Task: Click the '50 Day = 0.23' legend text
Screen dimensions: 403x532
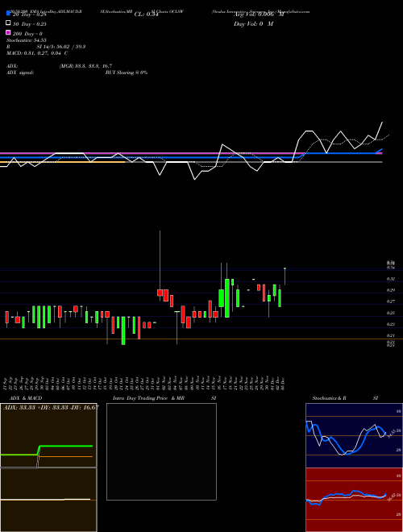Action: 30,24
